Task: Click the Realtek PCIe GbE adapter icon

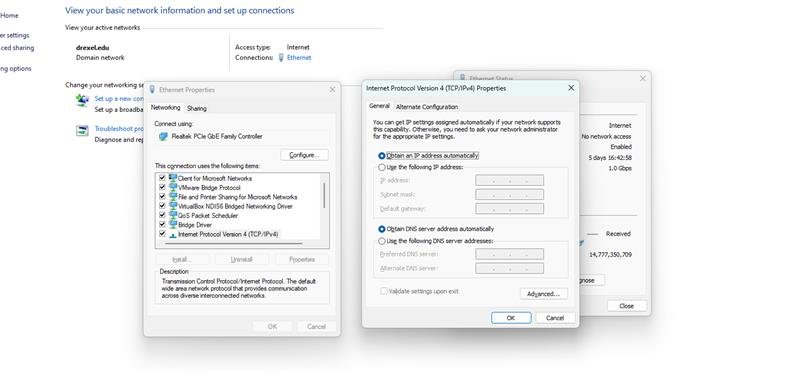Action: [163, 136]
